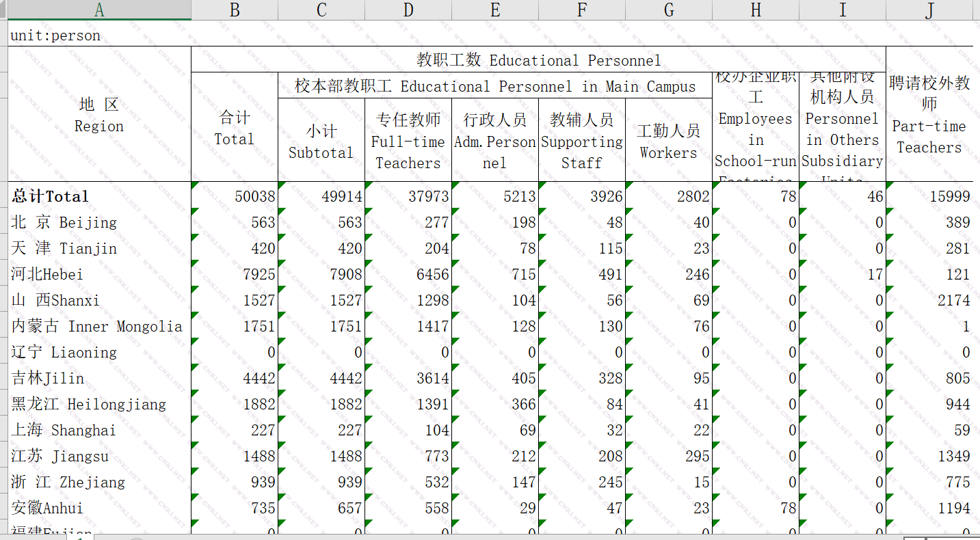Click Hebei's full-time teachers value 6456
The width and height of the screenshot is (980, 540).
click(408, 275)
